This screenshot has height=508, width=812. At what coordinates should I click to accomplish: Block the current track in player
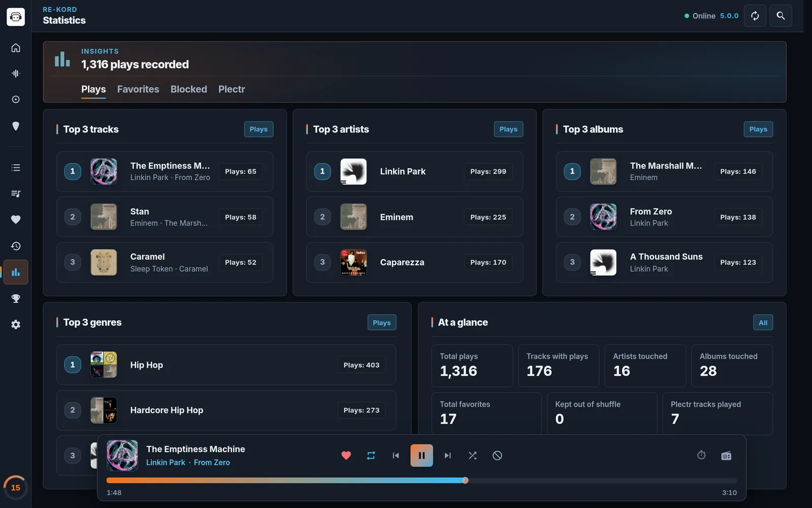click(x=497, y=456)
